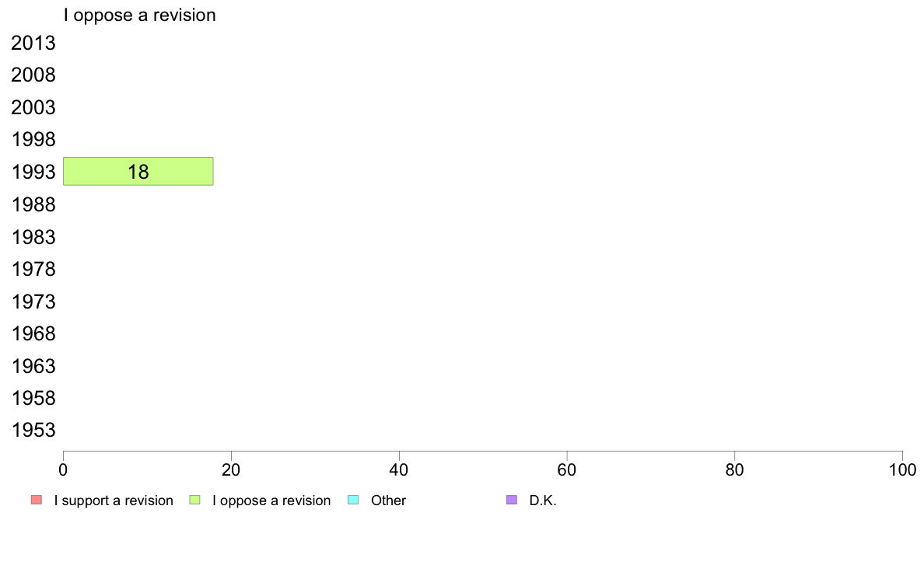924x572 pixels.
Task: Select the 1983 year label
Action: pos(33,237)
